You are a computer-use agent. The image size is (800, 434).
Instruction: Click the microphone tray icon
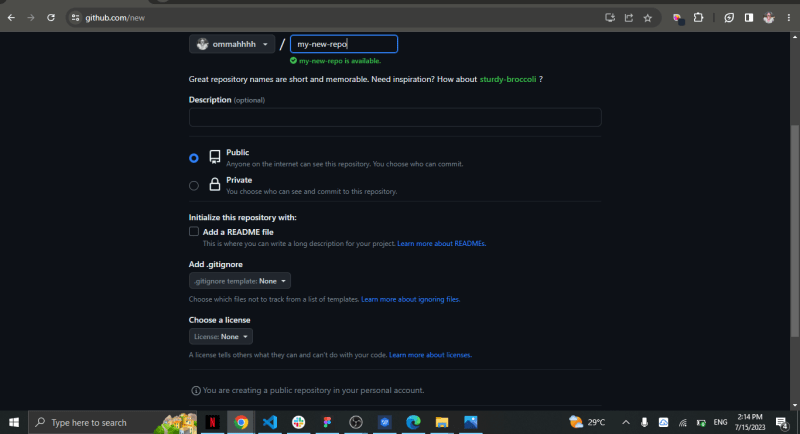tap(644, 422)
